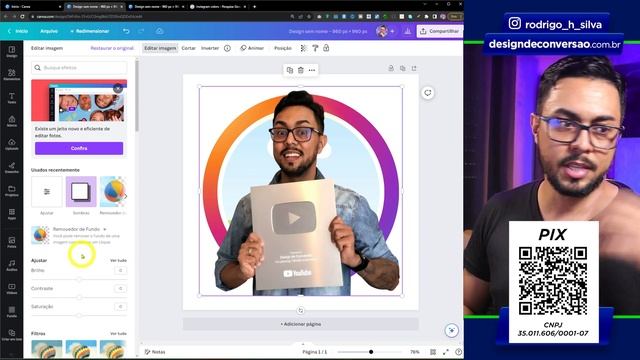Screen dimensions: 640x360
Task: Close the photo editor promo banner
Action: click(118, 88)
